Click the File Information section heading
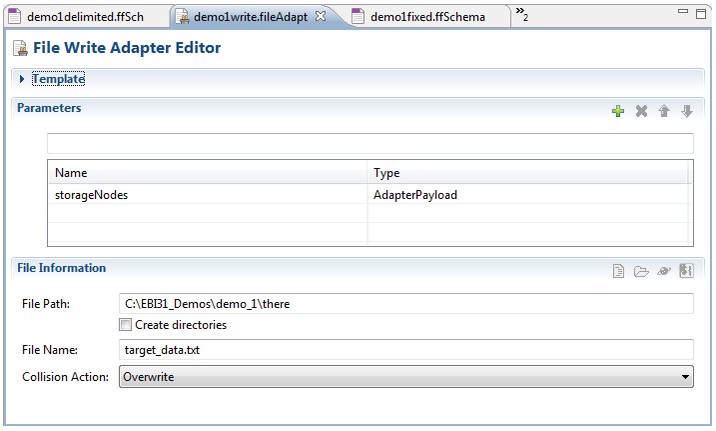Image resolution: width=716 pixels, height=431 pixels. [61, 268]
